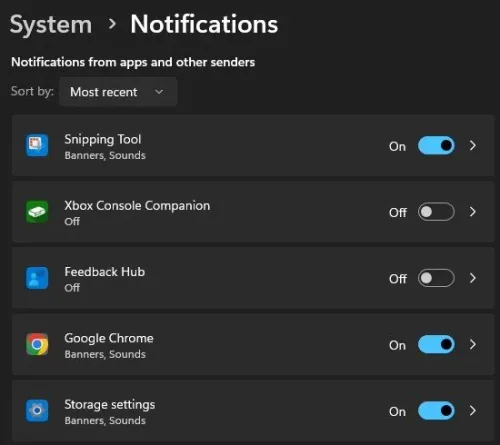Click 'Banners, Sounds' under Storage settings

point(105,421)
